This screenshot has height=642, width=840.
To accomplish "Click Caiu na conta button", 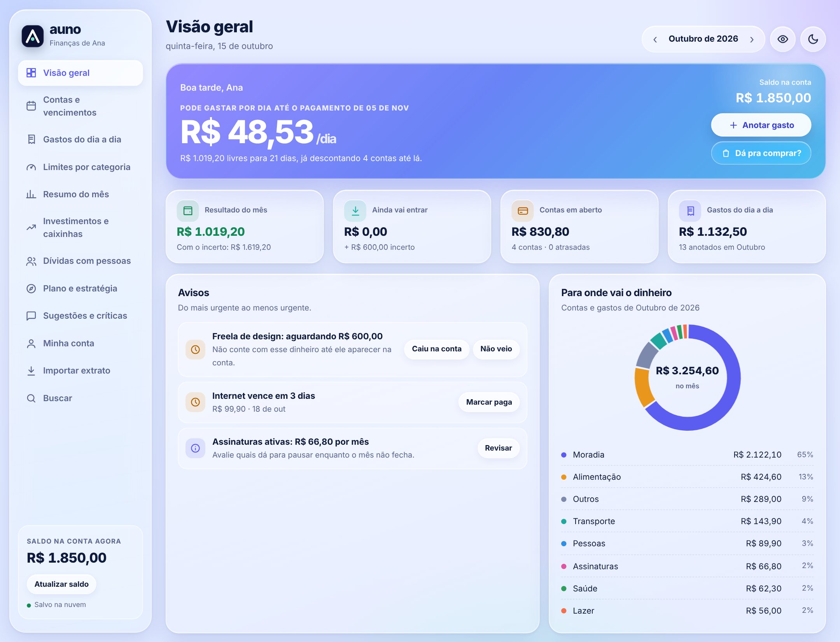I will coord(437,349).
